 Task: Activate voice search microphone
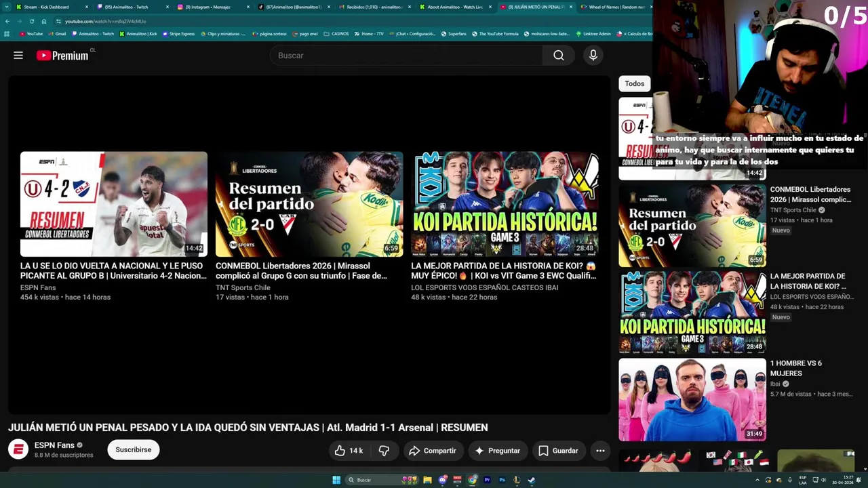click(x=593, y=56)
